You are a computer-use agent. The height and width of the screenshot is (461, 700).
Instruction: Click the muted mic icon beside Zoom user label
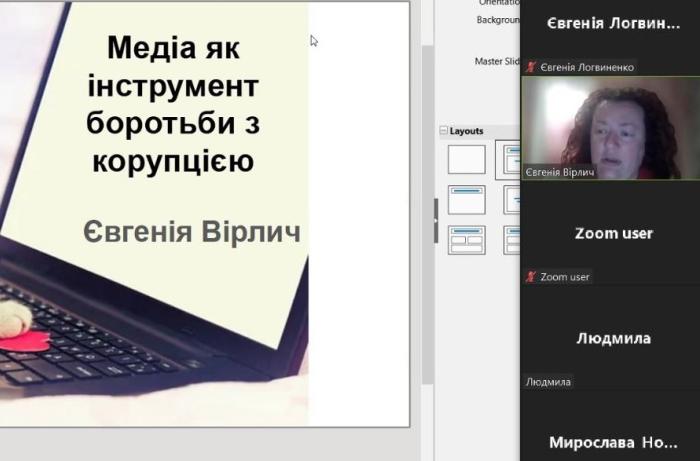(x=531, y=277)
